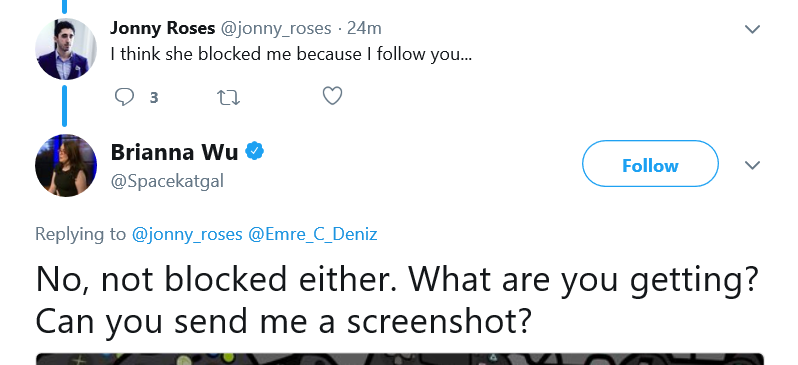Like Jonny Roses' tweet with heart icon

coord(332,96)
